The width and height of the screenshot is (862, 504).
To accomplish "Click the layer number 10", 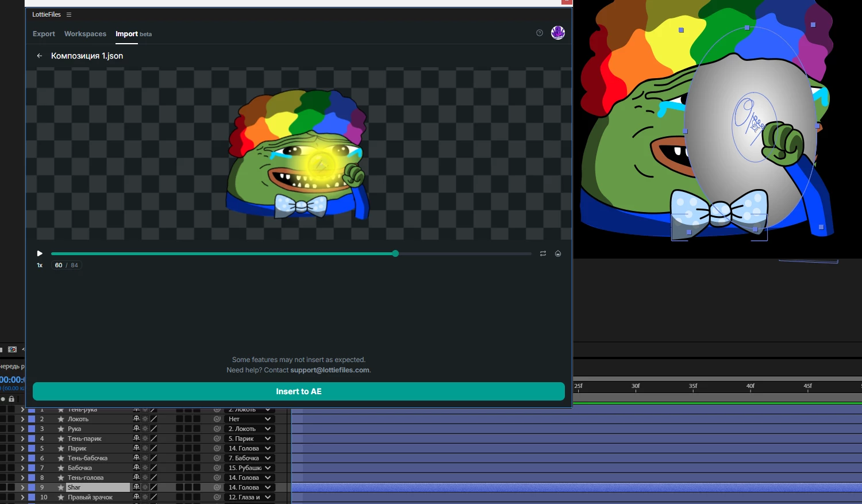I will (x=44, y=497).
